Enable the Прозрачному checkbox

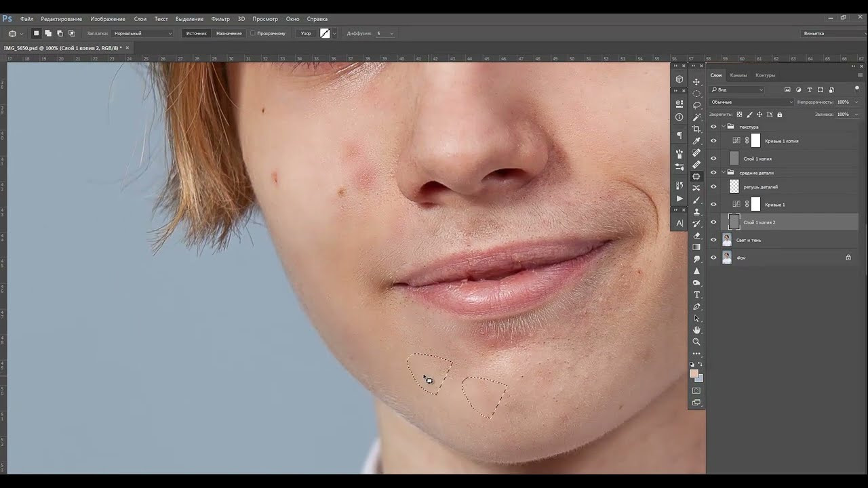tap(253, 33)
